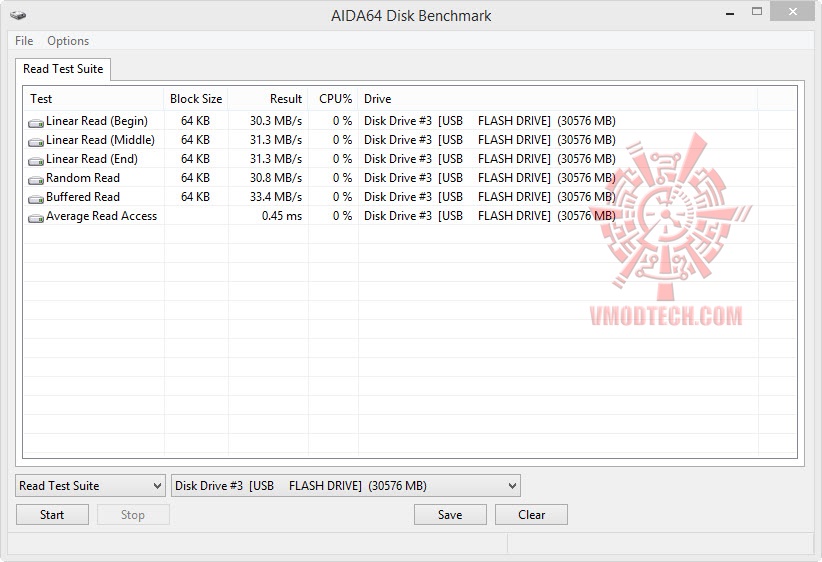Screen dimensions: 822x562
Task: Click the Drive column header
Action: click(x=558, y=99)
